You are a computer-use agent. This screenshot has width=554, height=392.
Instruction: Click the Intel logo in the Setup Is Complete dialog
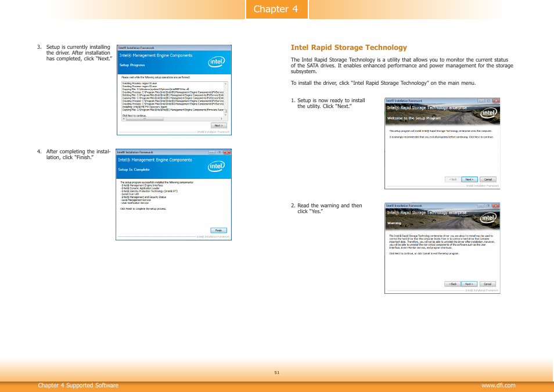[216, 166]
